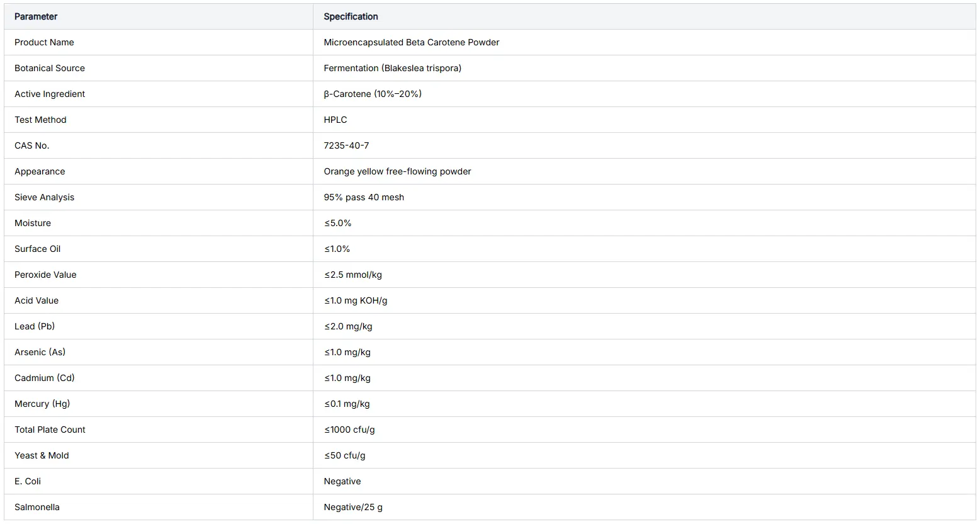Click the 'Mercury (Hg)' label
The width and height of the screenshot is (980, 524).
coord(42,404)
